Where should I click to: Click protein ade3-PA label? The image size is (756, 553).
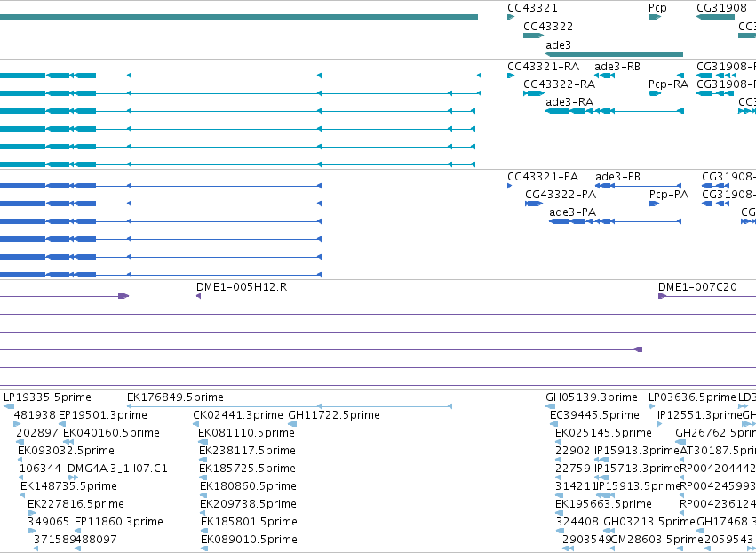click(x=572, y=212)
